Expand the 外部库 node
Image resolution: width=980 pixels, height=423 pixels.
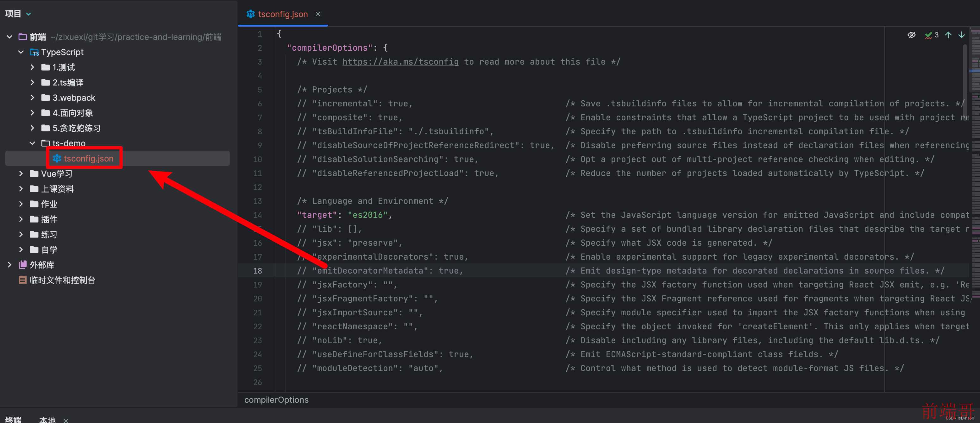9,265
